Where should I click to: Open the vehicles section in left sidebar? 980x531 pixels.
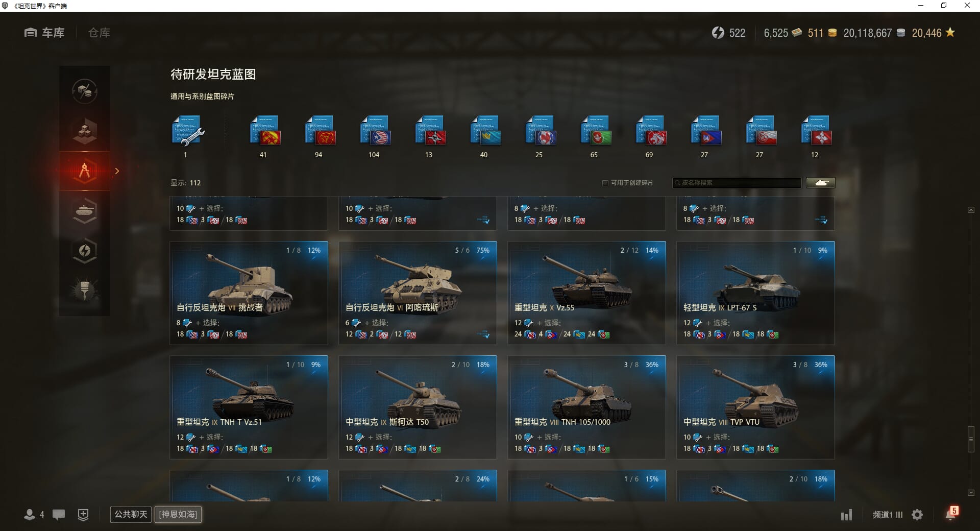click(85, 211)
